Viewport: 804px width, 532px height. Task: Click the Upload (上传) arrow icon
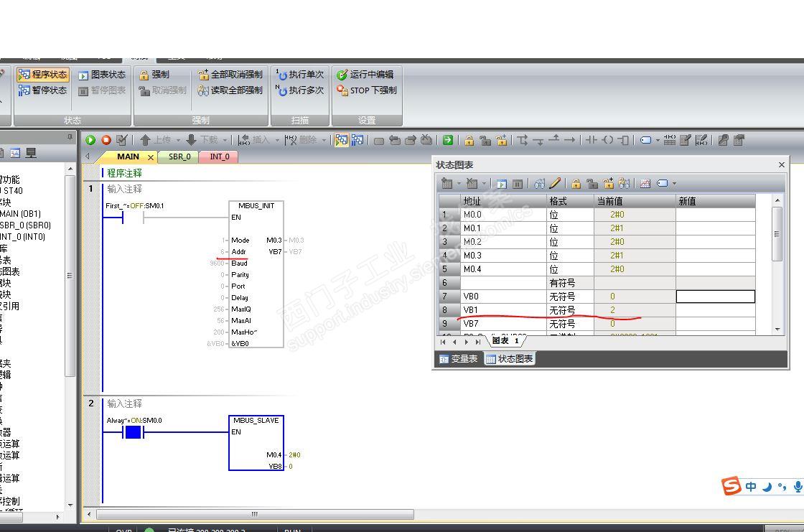tap(145, 140)
